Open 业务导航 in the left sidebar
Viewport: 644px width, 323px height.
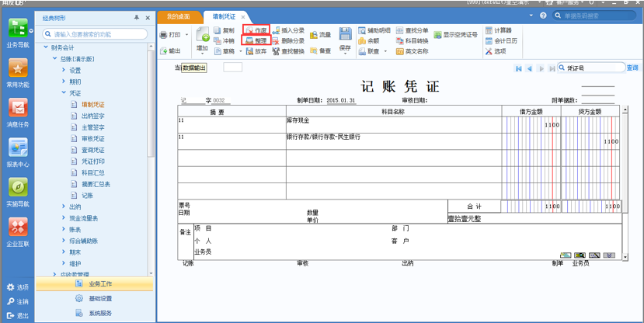pos(18,33)
